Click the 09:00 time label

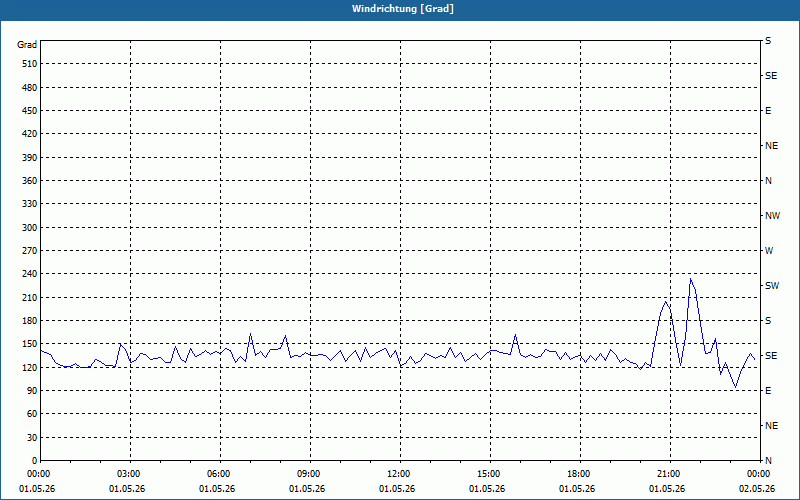tap(310, 474)
